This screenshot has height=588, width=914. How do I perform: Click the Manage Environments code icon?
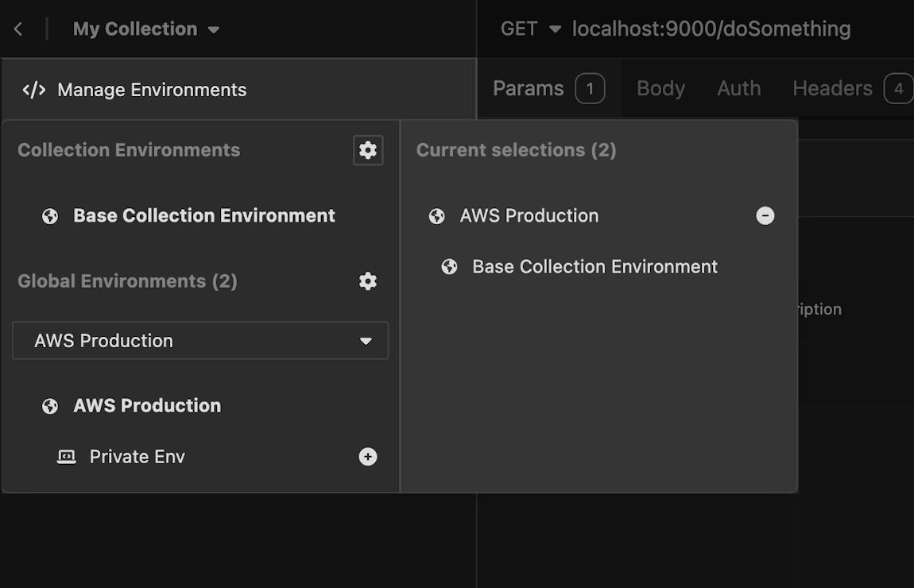coord(33,90)
